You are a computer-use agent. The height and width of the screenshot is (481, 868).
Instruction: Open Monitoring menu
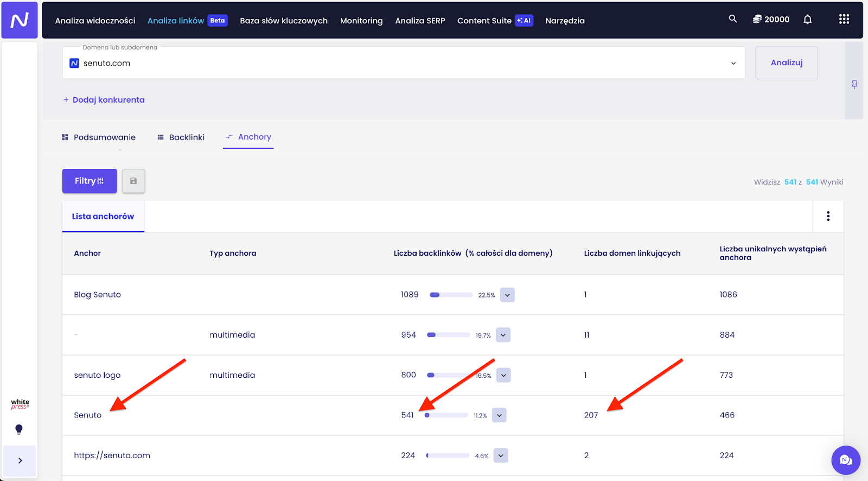[x=361, y=21]
